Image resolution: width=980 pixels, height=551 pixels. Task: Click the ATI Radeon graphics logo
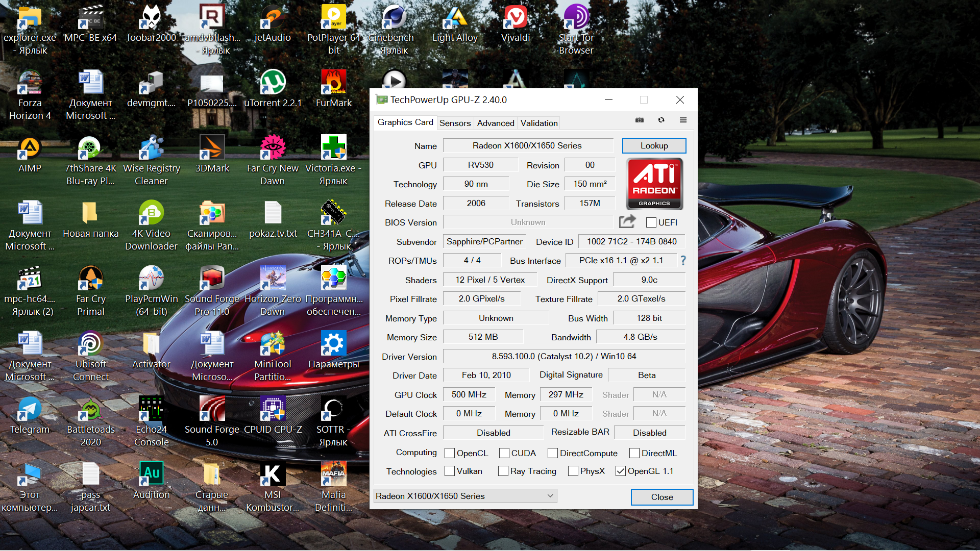[x=654, y=184]
